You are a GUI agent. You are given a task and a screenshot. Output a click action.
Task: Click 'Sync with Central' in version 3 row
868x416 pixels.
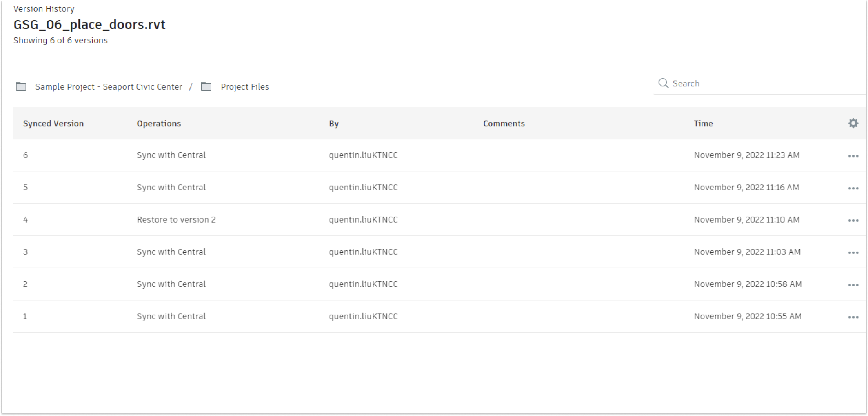pyautogui.click(x=171, y=252)
